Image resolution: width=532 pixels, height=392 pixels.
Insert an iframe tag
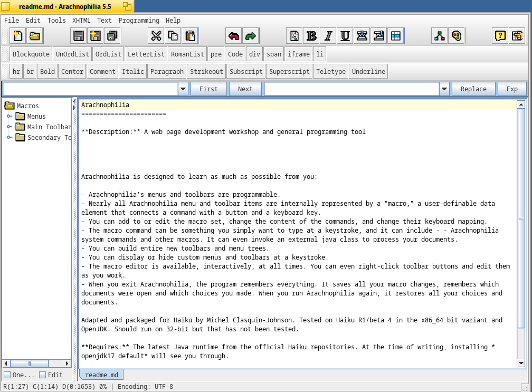[299, 54]
